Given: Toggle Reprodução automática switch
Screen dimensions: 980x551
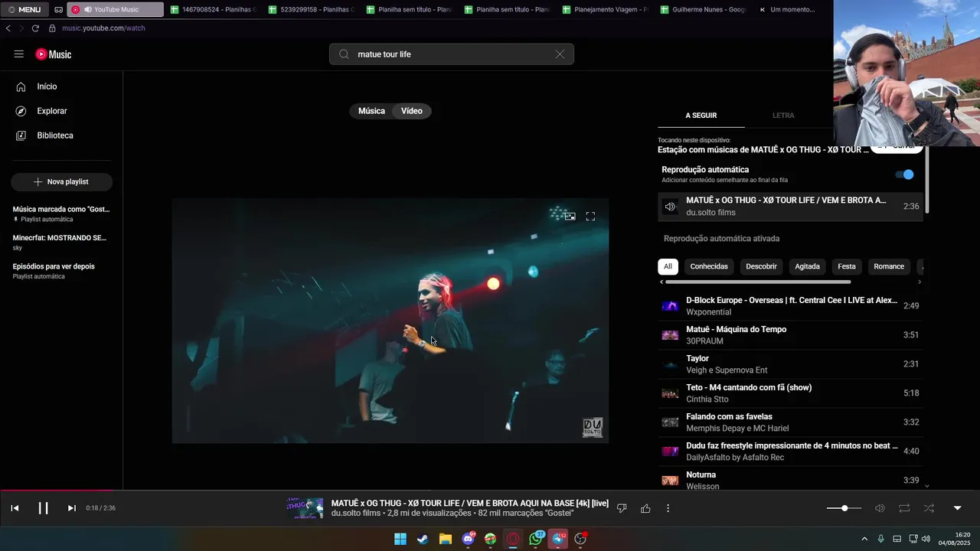Looking at the screenshot, I should coord(905,174).
